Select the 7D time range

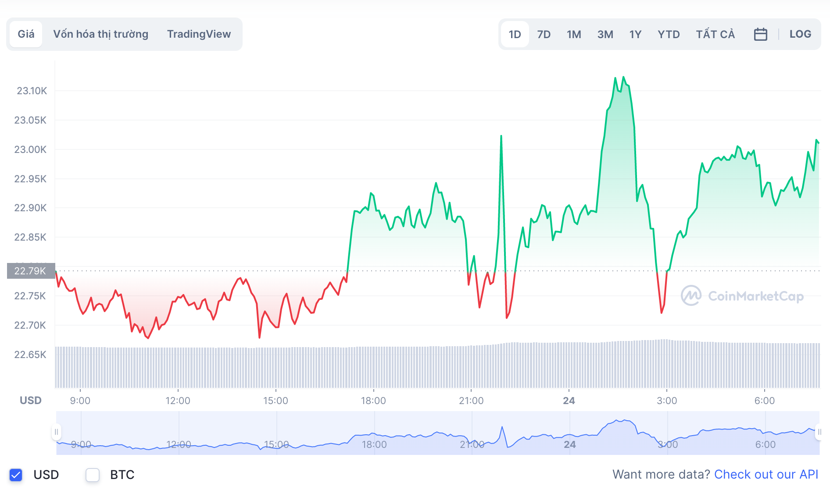(544, 34)
